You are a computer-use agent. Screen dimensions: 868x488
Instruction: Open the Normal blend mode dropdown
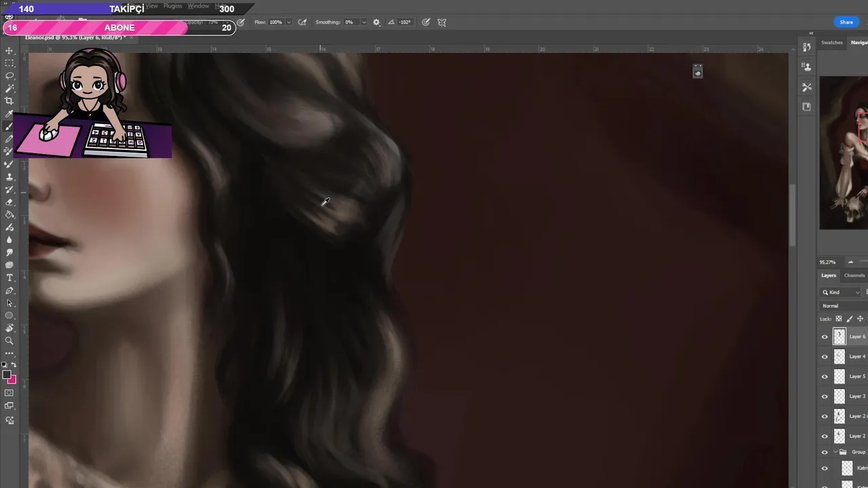(x=844, y=306)
